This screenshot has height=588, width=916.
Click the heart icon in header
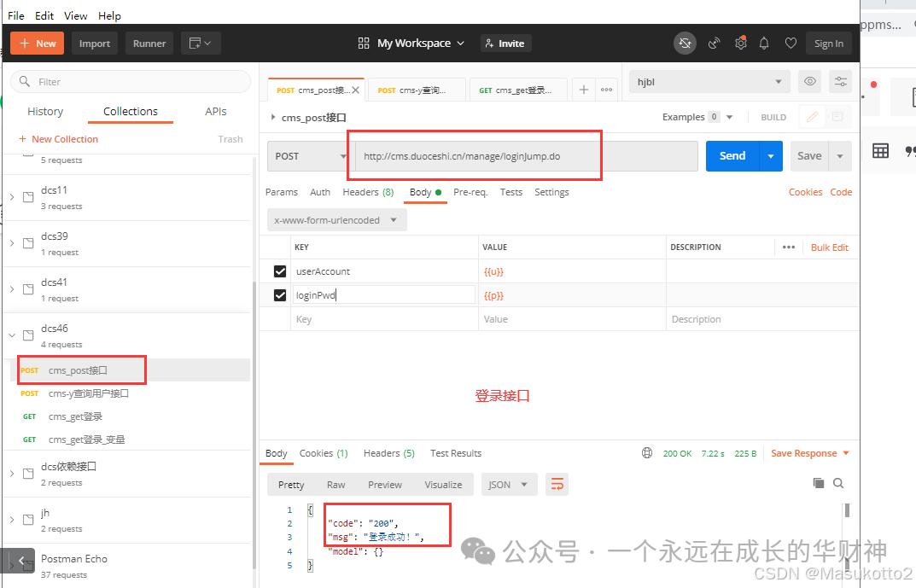pos(791,44)
